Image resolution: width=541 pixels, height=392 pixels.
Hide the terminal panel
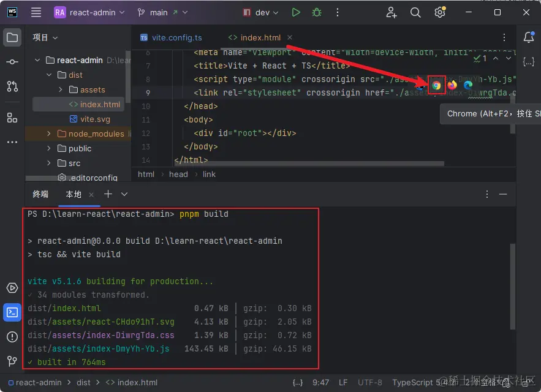pos(503,194)
